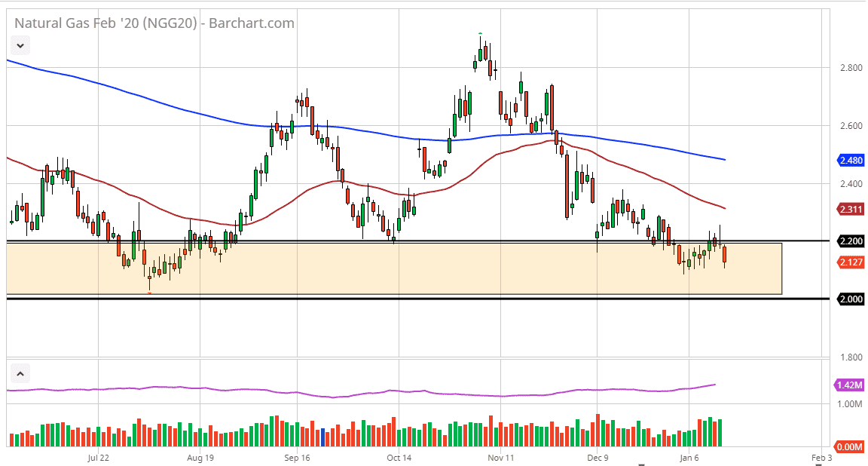Click the Feb 3 date axis label

point(821,457)
